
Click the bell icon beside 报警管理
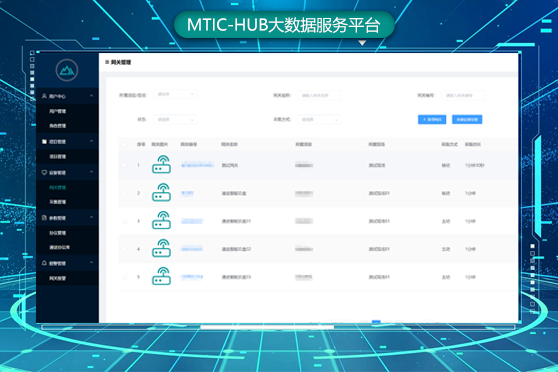coord(44,263)
